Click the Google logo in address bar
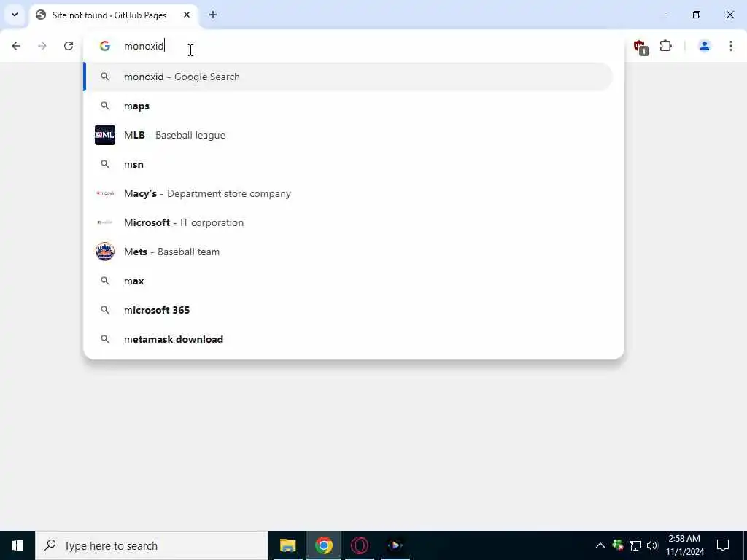Screen dimensions: 747x560 [x=105, y=46]
